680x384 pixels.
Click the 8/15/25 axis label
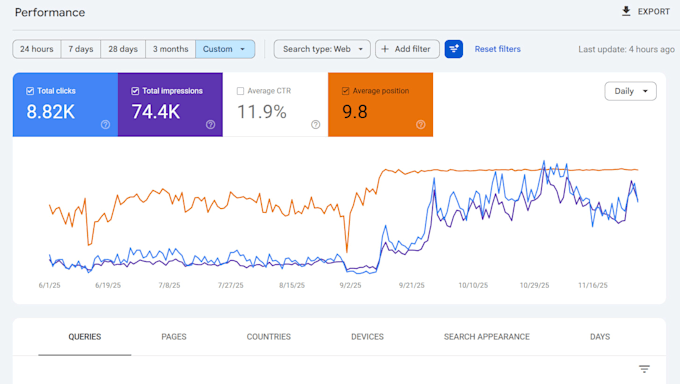292,285
